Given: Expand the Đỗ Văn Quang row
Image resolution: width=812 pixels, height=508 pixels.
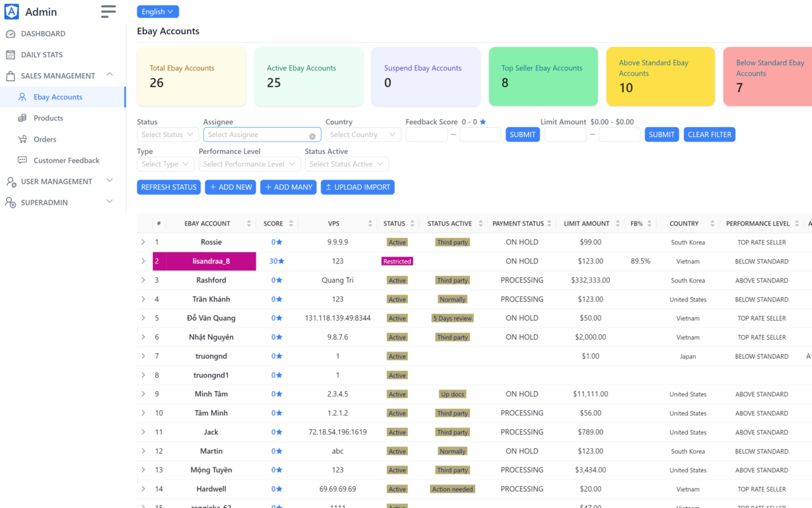Looking at the screenshot, I should click(143, 318).
